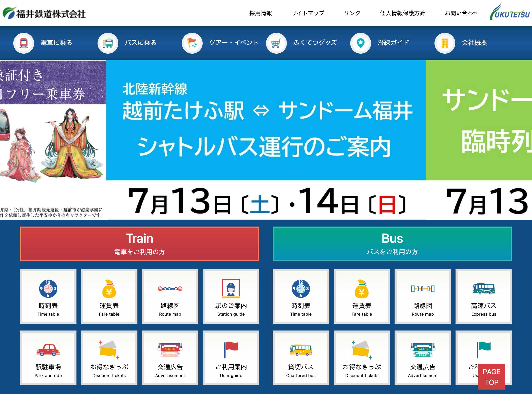Image resolution: width=532 pixels, height=399 pixels.
Task: Open Train お得なきっぷ Discount tickets tile
Action: 109,358
